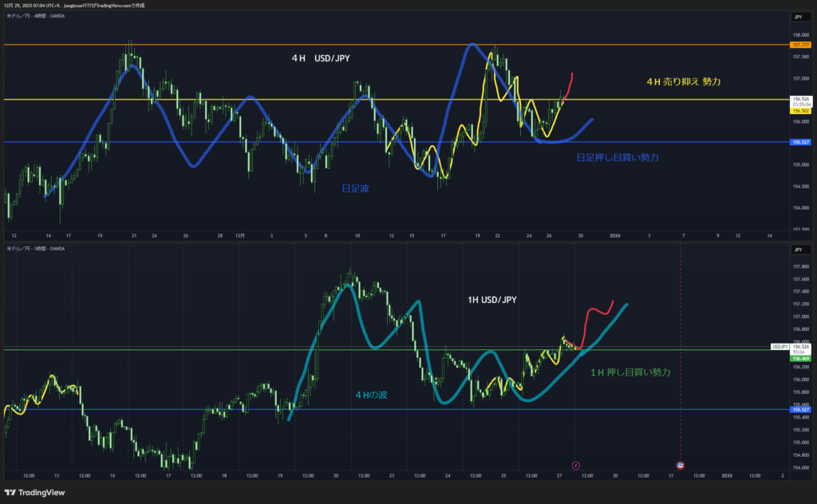Click the purple lightning event icon
817x504 pixels.
[577, 465]
